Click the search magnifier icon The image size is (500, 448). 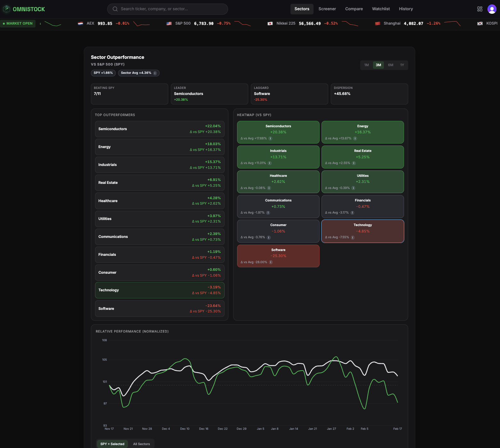(x=115, y=9)
